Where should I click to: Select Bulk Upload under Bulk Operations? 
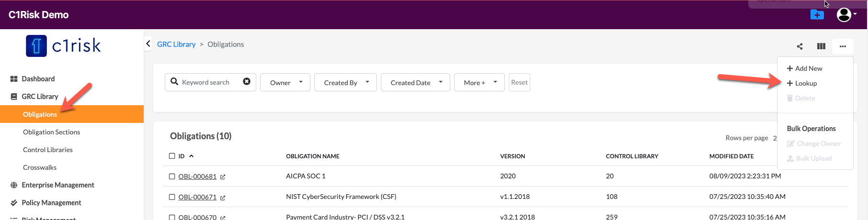809,158
